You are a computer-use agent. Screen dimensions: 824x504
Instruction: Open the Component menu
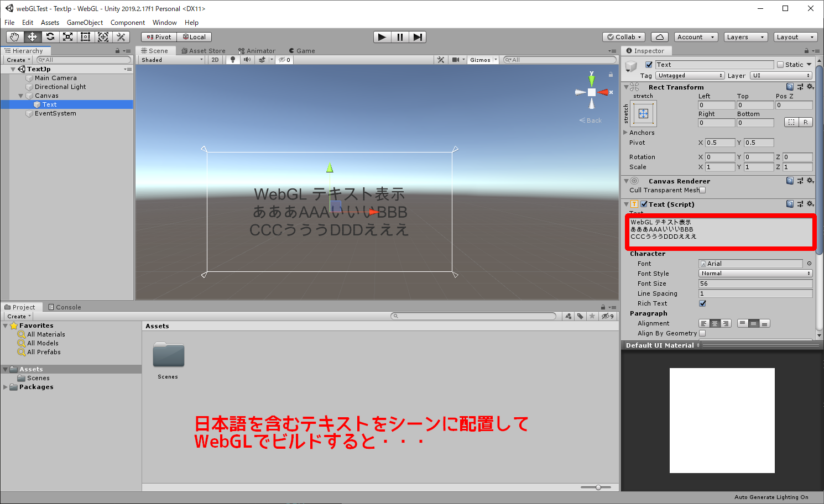128,23
